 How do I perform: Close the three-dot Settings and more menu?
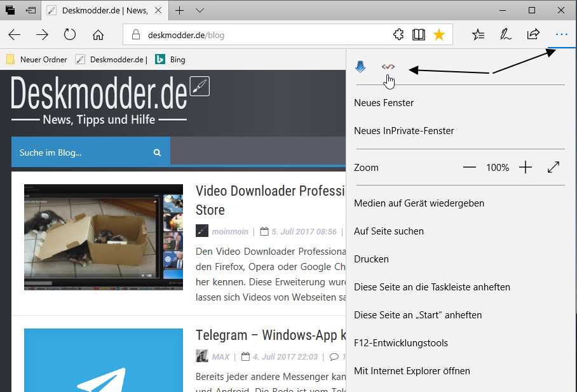(562, 35)
